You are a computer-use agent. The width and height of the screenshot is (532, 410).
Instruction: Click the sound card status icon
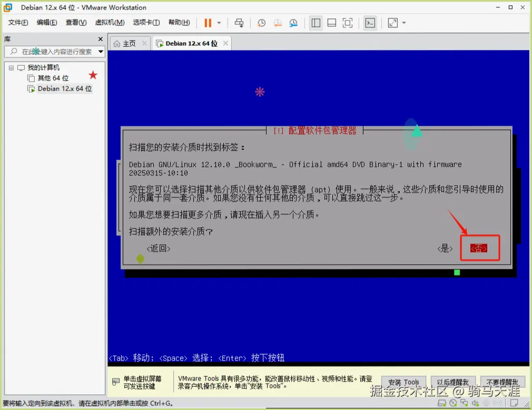[475, 403]
